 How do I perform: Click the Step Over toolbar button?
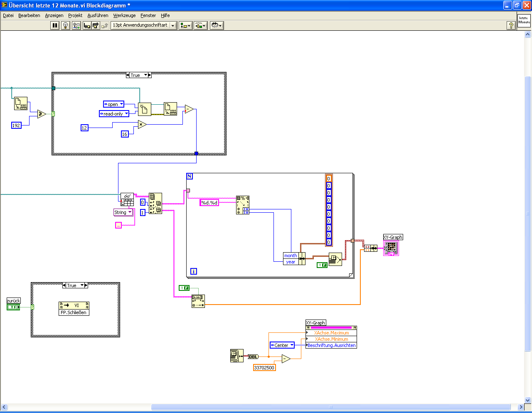pos(96,25)
